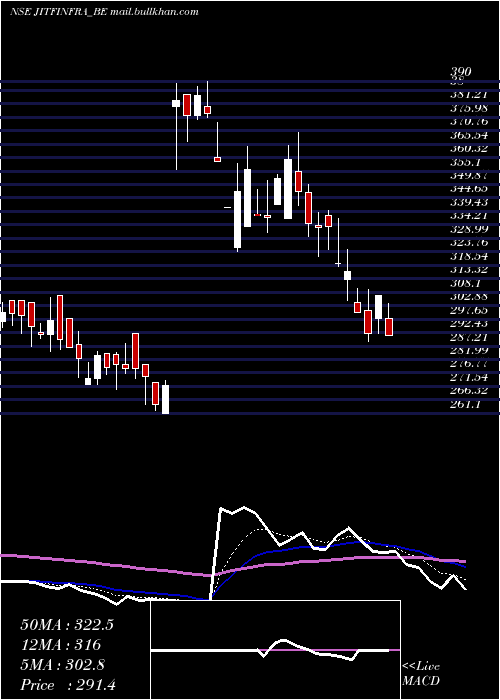
Task: Click the 302.88 price level label
Action: (468, 296)
